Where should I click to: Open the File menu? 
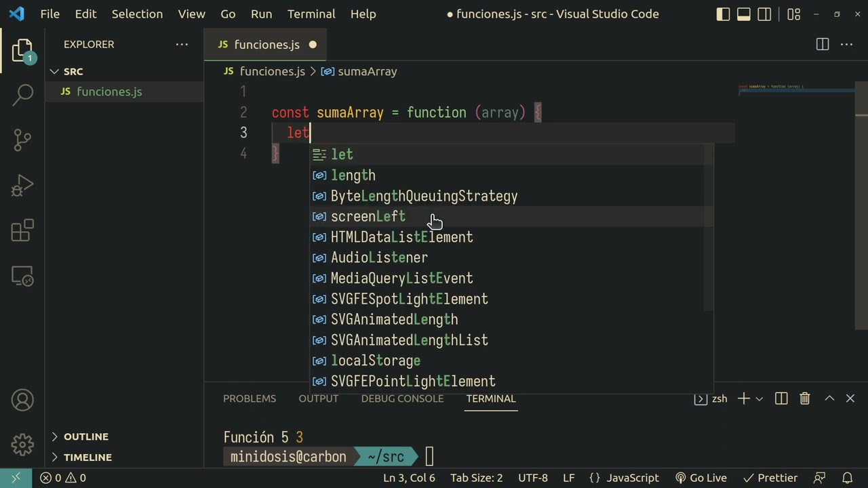[50, 14]
